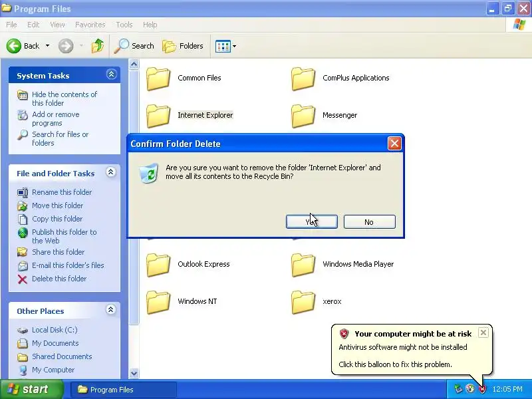This screenshot has width=532, height=399.
Task: Click the Local Disk (C:) drive icon
Action: [x=23, y=330]
